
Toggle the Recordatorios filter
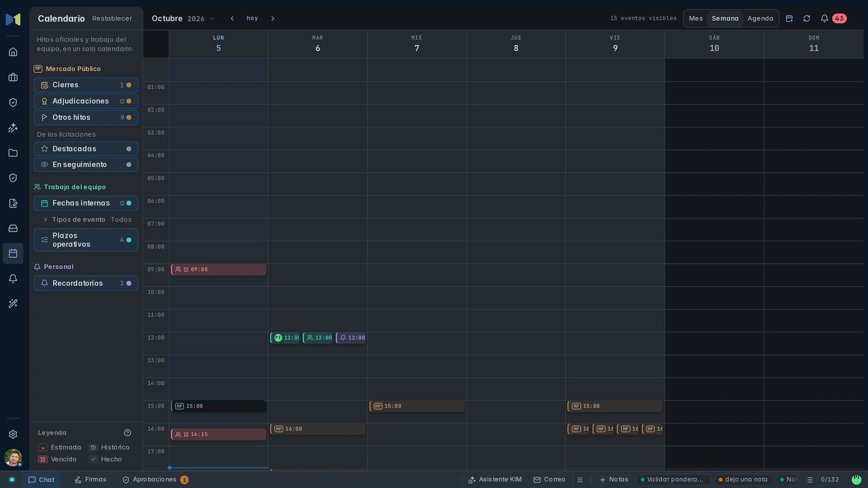pyautogui.click(x=86, y=283)
